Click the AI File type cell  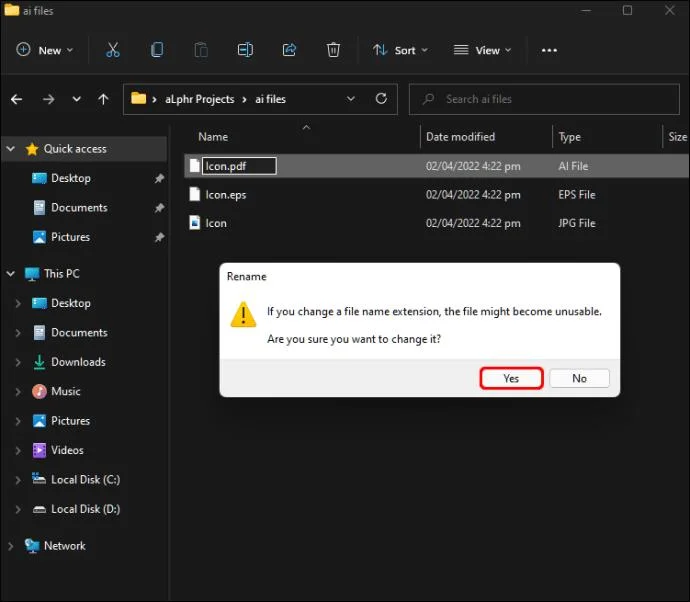tap(573, 166)
